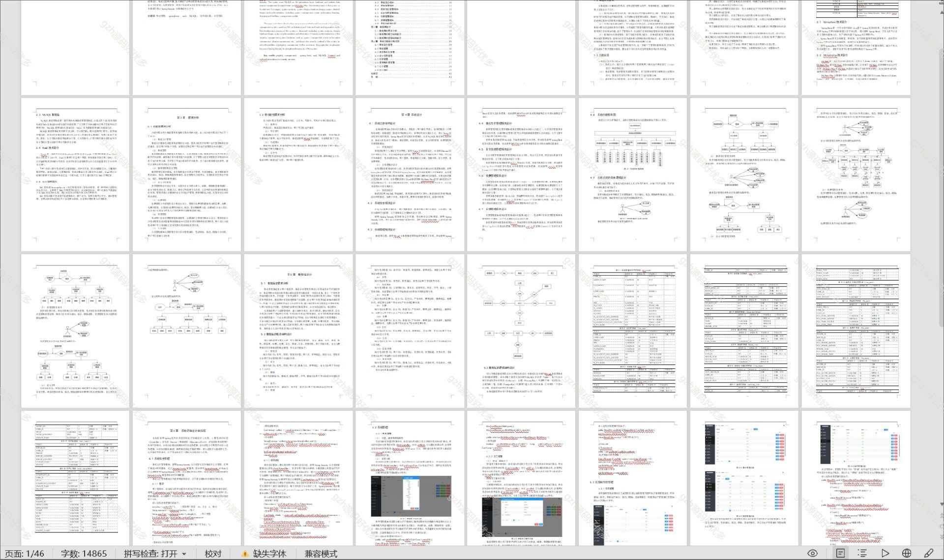The width and height of the screenshot is (944, 560).
Task: Click the 校对 proofreading button
Action: [213, 554]
